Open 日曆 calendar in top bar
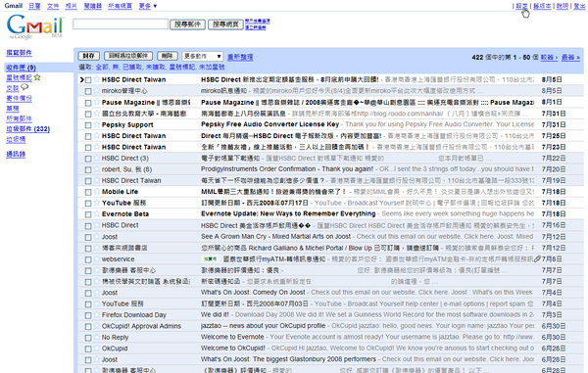 (34, 6)
